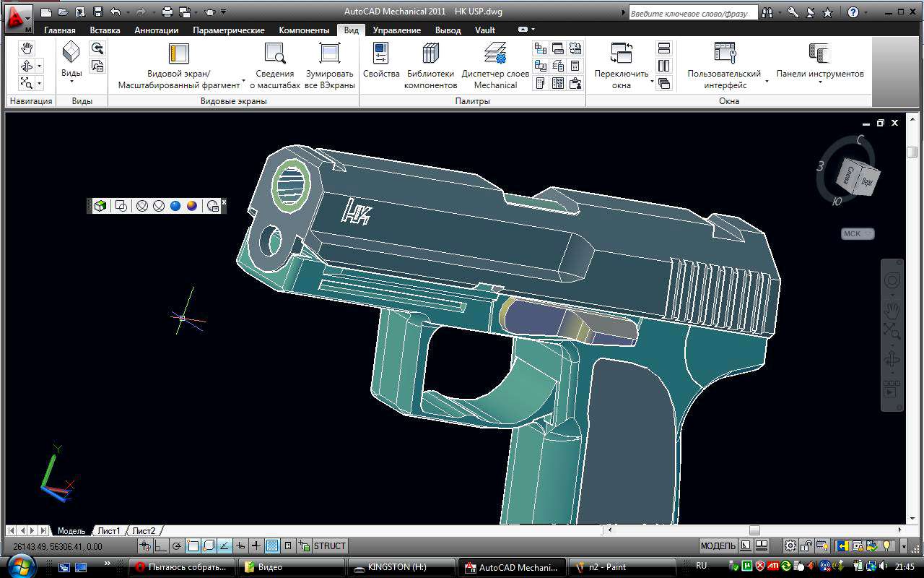The image size is (924, 578).
Task: Click the star Favorites icon in title bar
Action: [827, 12]
